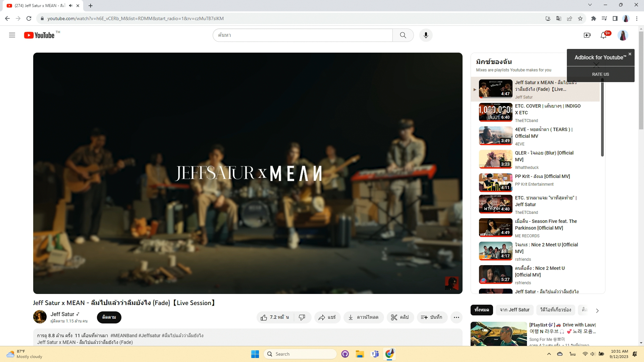Reload the page
The height and width of the screenshot is (362, 644).
tap(29, 18)
